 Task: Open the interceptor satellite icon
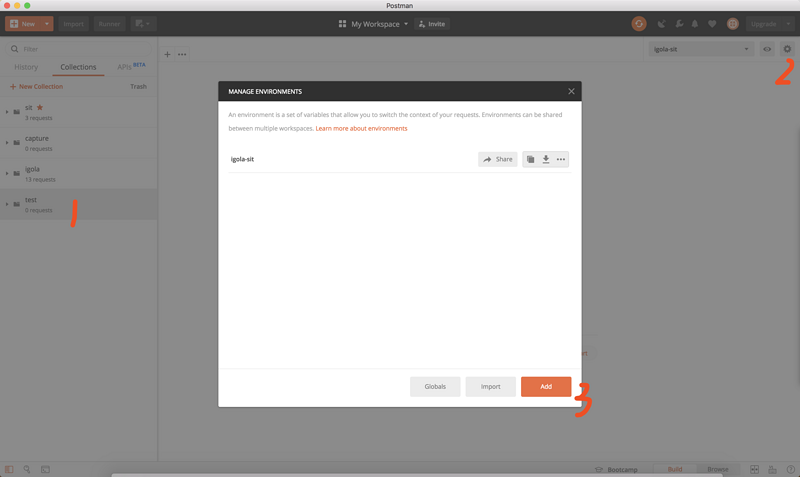pos(662,24)
